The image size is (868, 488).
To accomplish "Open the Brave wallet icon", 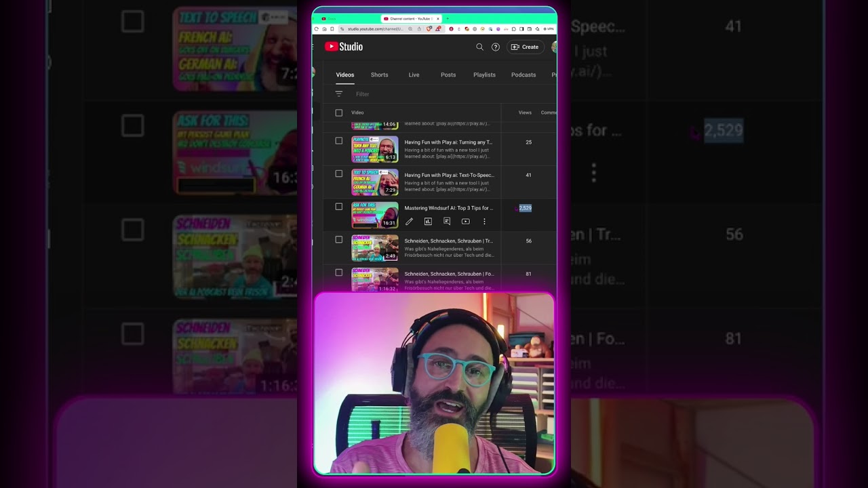I will tap(530, 29).
